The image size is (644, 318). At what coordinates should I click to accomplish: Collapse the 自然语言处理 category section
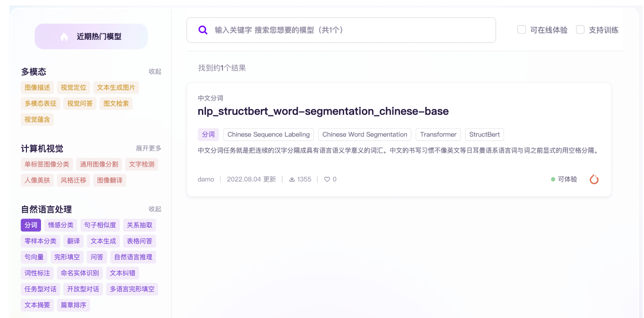click(x=155, y=209)
